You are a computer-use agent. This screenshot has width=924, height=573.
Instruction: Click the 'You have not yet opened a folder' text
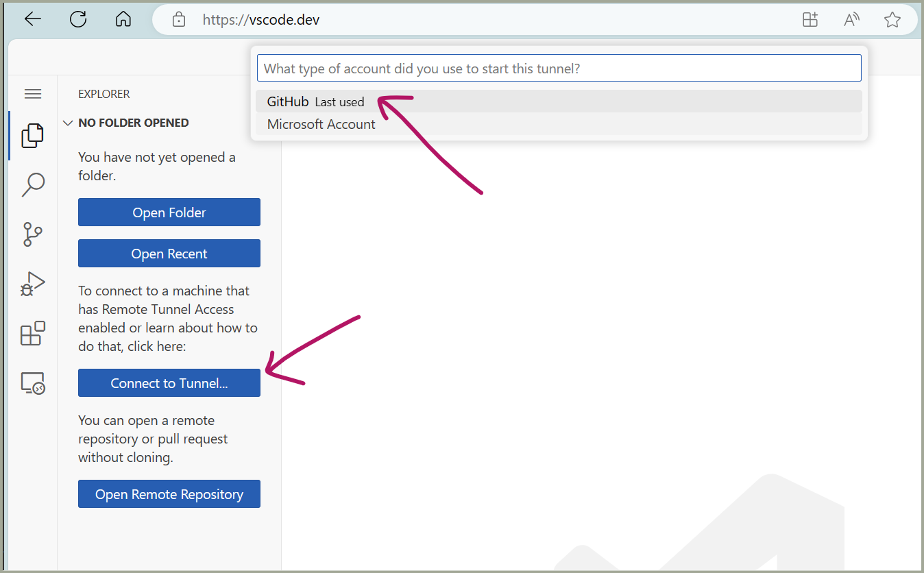pos(157,167)
